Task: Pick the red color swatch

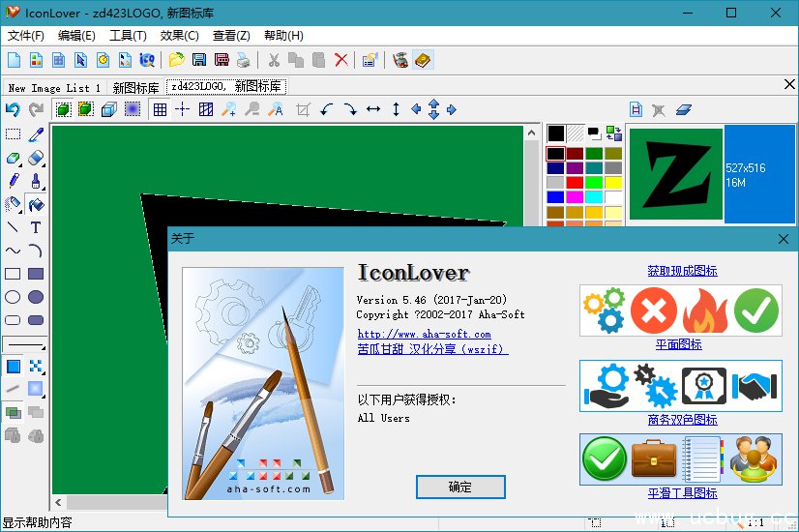Action: (575, 183)
